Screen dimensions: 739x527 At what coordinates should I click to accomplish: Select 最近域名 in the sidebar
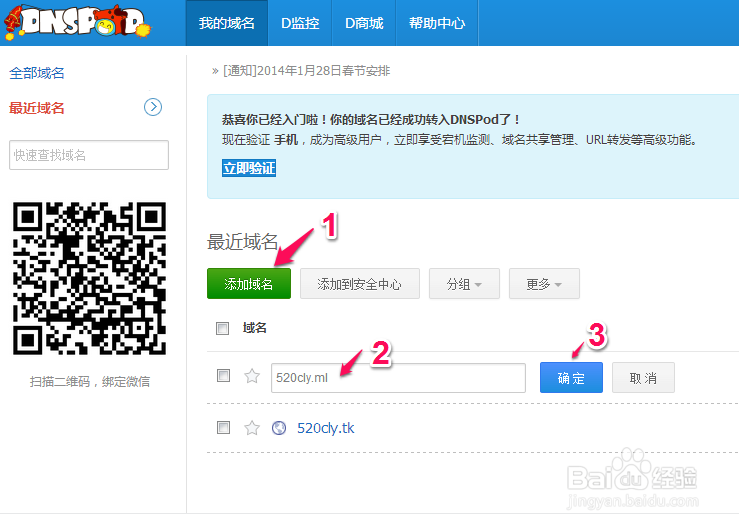click(x=37, y=108)
